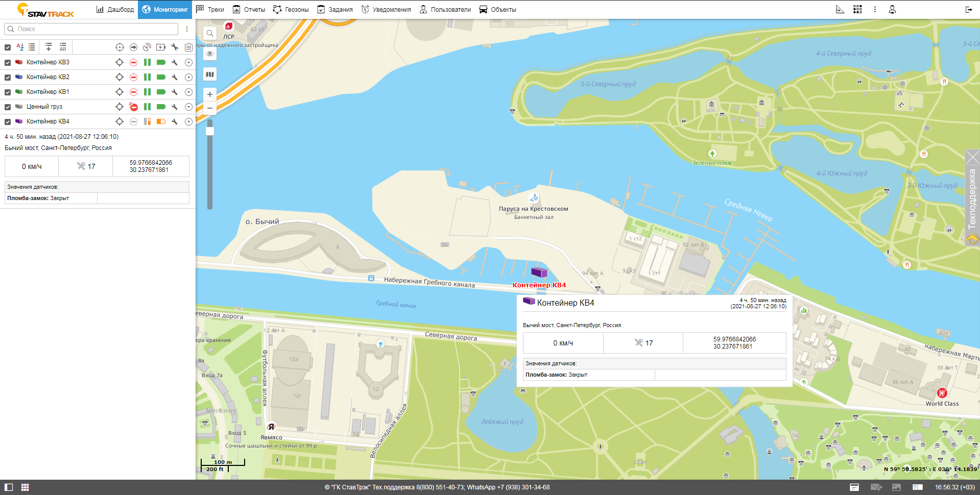Switch to the Геозоны tab
Viewport: 980px width, 495px height.
(291, 9)
